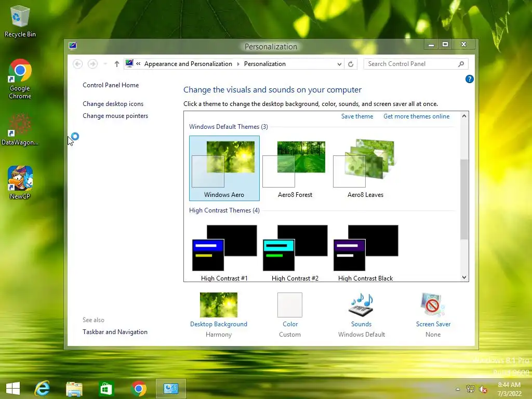Open the NewCP desktop shortcut

tap(20, 182)
